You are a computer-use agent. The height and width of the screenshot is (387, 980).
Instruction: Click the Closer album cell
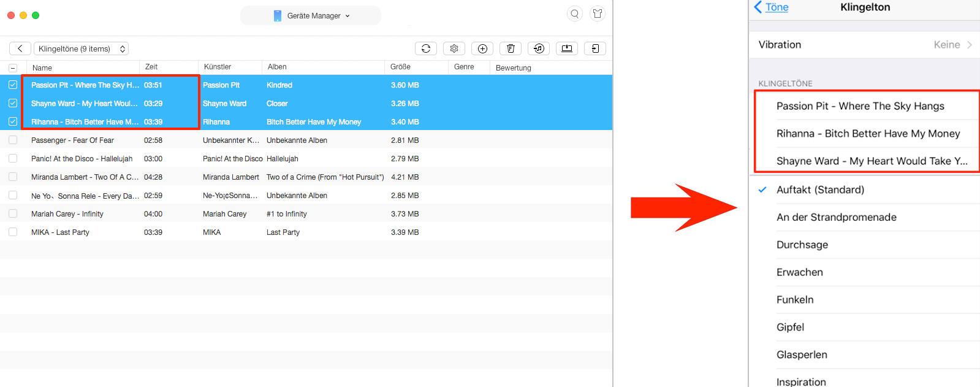[x=277, y=104]
